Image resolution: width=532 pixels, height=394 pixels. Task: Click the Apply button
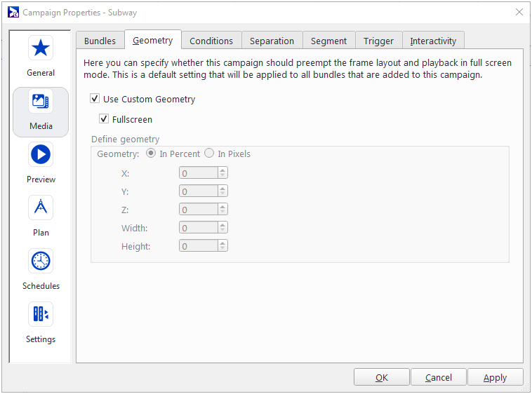495,377
